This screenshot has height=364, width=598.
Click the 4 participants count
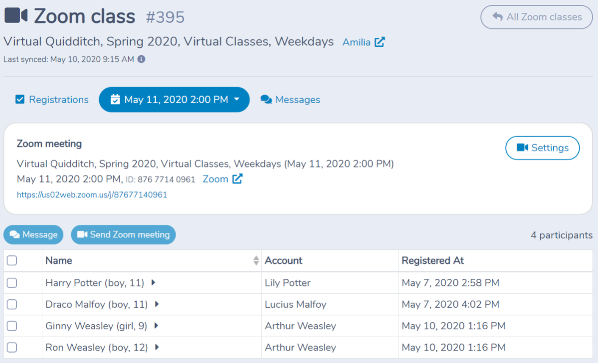pyautogui.click(x=562, y=235)
